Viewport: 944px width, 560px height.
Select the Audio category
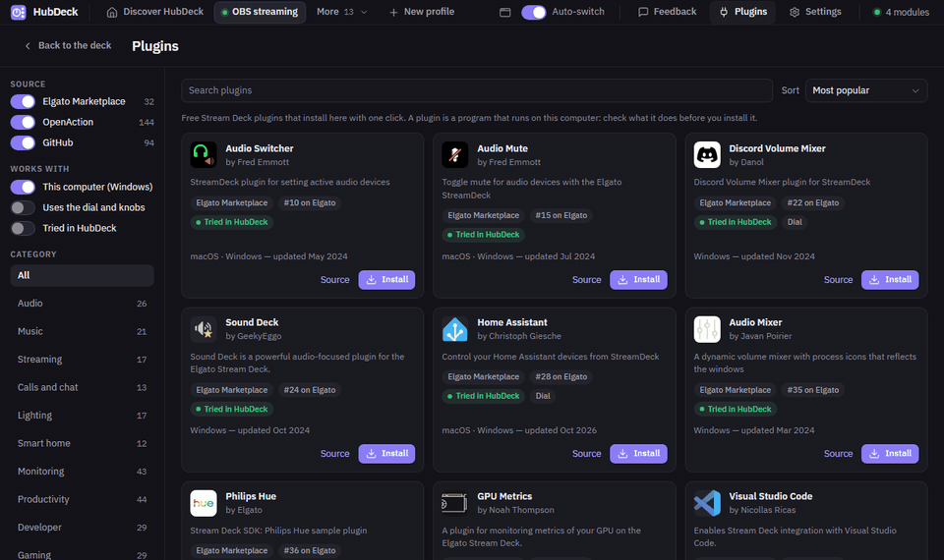click(x=82, y=304)
